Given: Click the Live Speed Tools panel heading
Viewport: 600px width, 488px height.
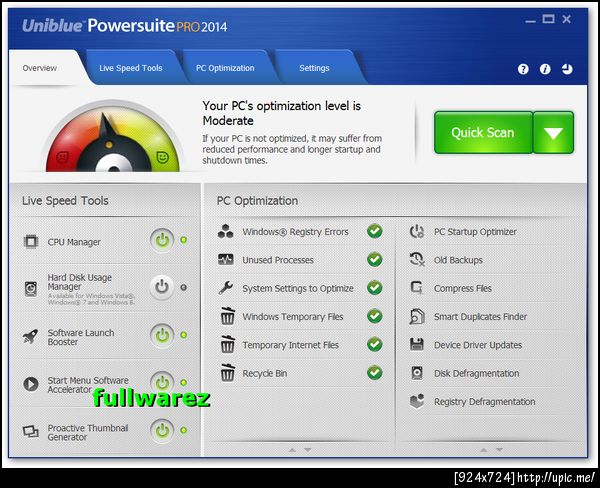Looking at the screenshot, I should [65, 201].
